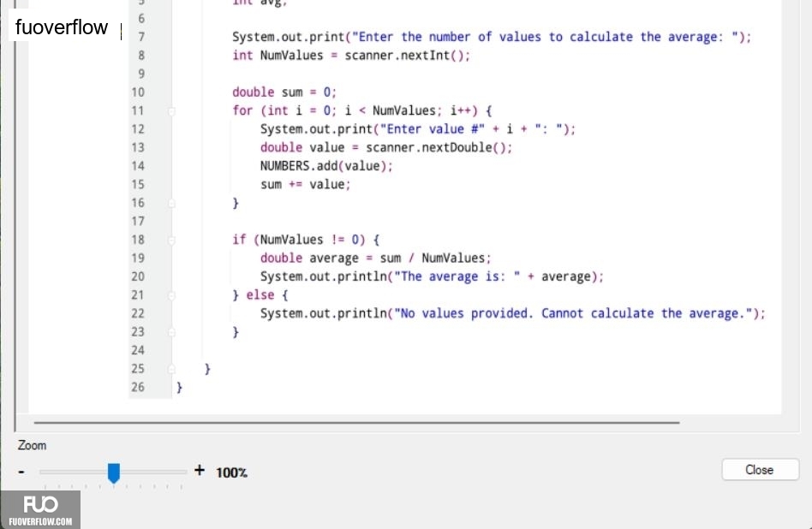Click the text 'NUMBERS.add(value);'

(326, 166)
